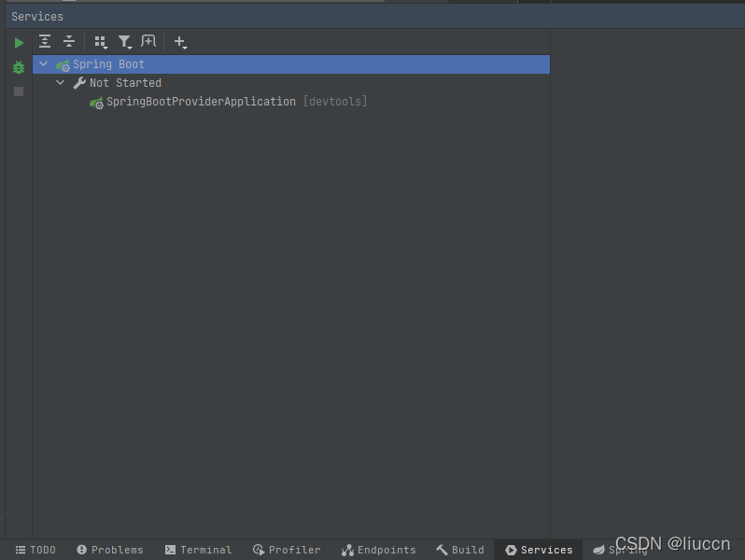The image size is (745, 560).
Task: Select the Not Started row
Action: [x=291, y=83]
